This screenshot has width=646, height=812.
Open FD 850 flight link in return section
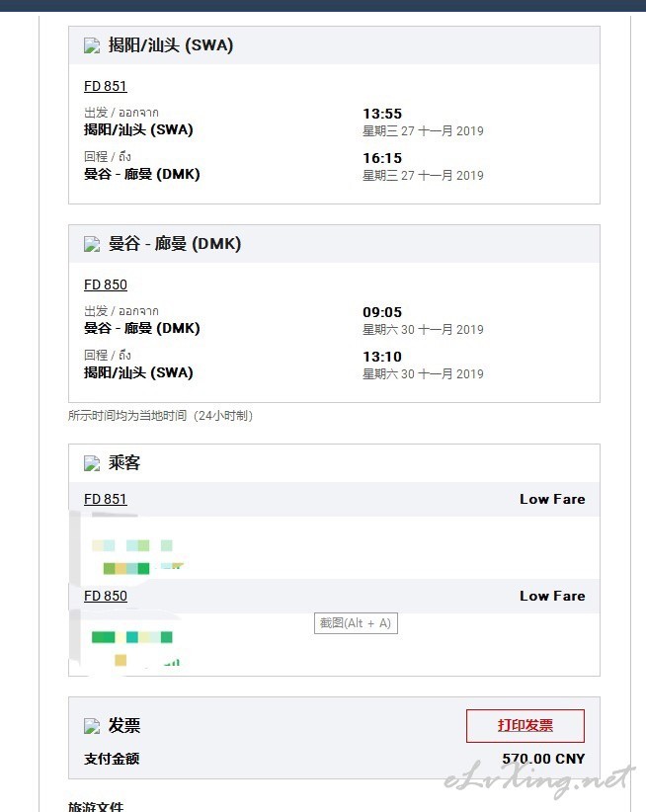106,284
